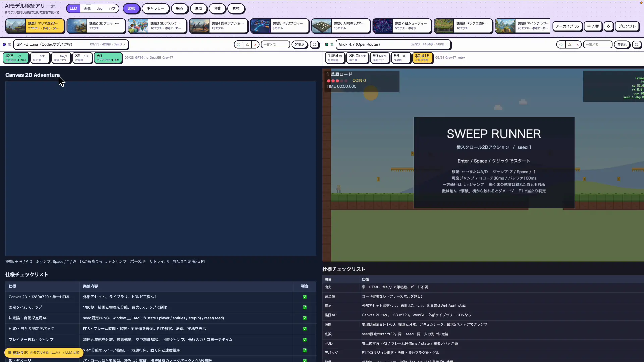Open the 生成 tab
644x362 pixels.
[x=199, y=8]
